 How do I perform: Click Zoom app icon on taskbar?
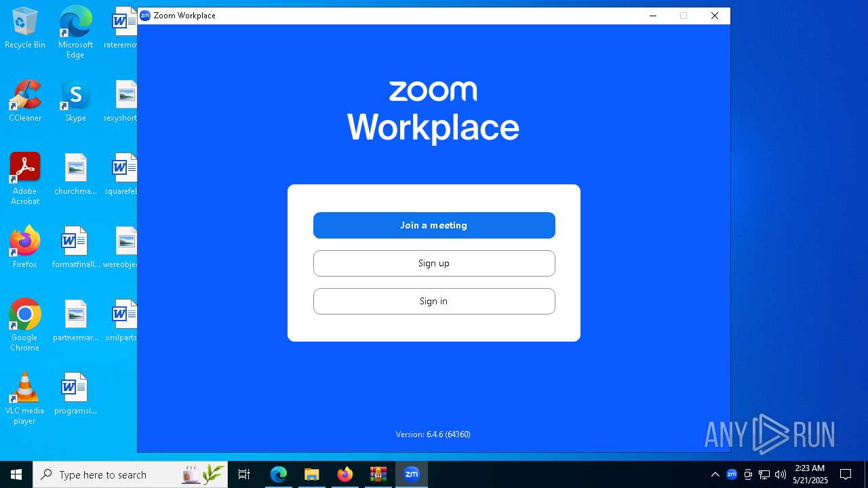point(412,474)
